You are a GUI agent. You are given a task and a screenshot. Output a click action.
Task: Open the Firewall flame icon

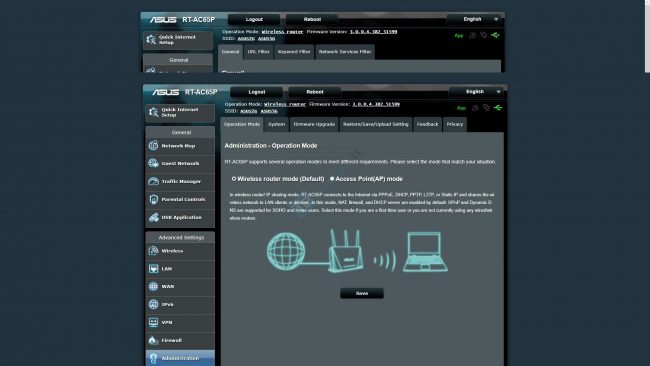(153, 340)
